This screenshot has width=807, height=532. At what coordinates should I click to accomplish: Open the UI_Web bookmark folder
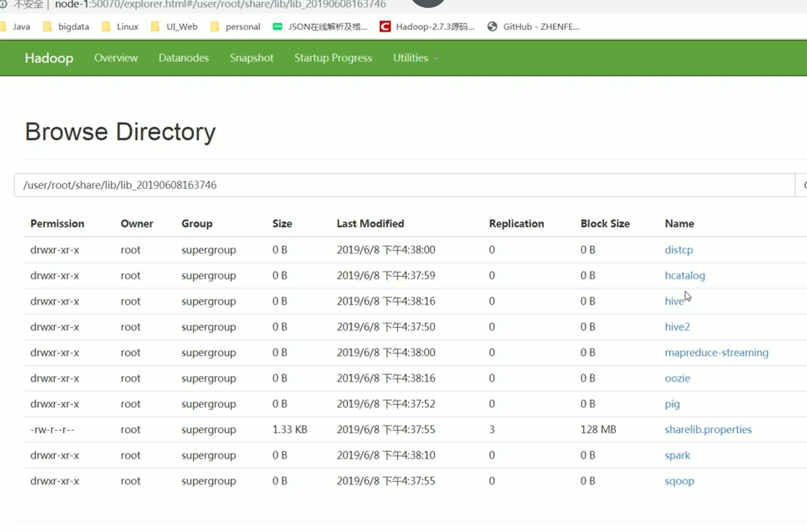coord(174,27)
